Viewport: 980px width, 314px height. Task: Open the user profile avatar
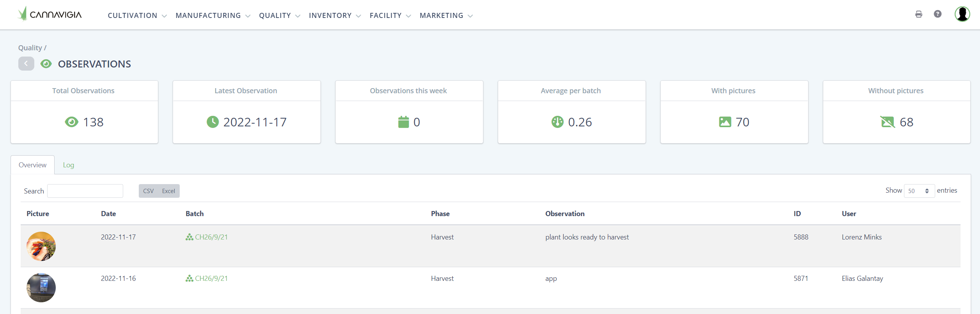coord(962,14)
